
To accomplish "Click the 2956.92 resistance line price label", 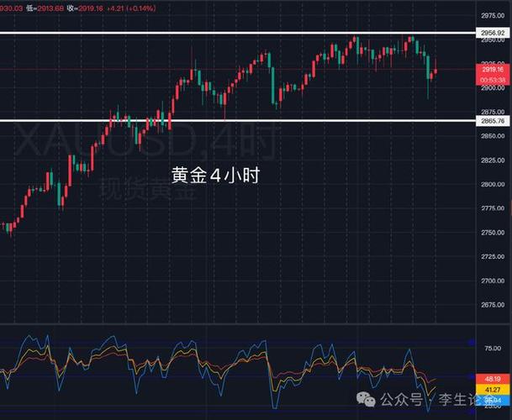I will 494,33.
